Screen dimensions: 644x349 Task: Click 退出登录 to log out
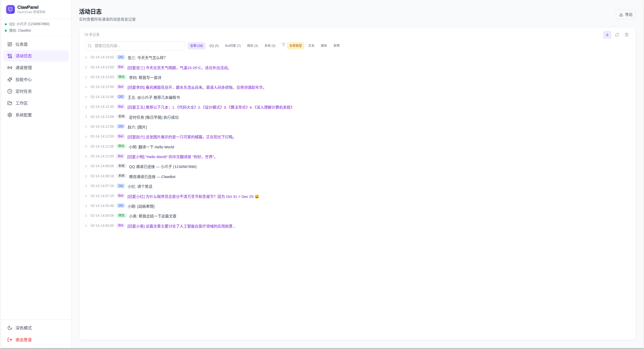(23, 340)
